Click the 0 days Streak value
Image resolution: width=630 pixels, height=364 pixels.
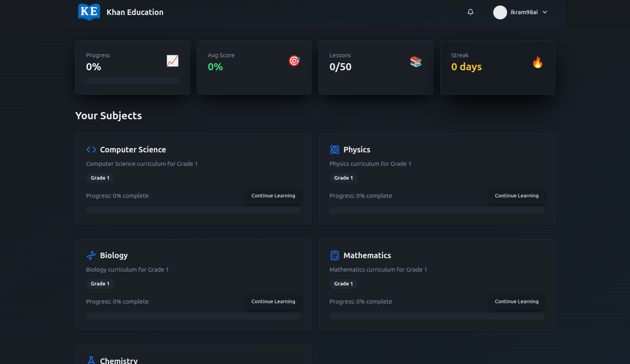[x=466, y=67]
